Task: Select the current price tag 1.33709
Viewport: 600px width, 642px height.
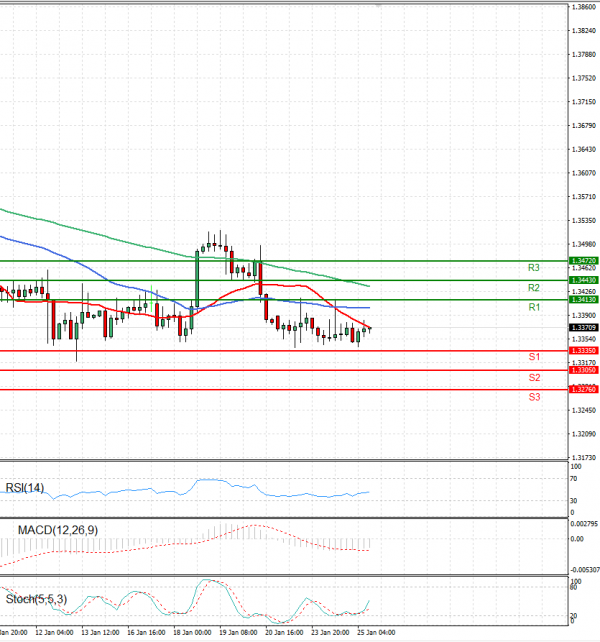Action: (x=584, y=328)
